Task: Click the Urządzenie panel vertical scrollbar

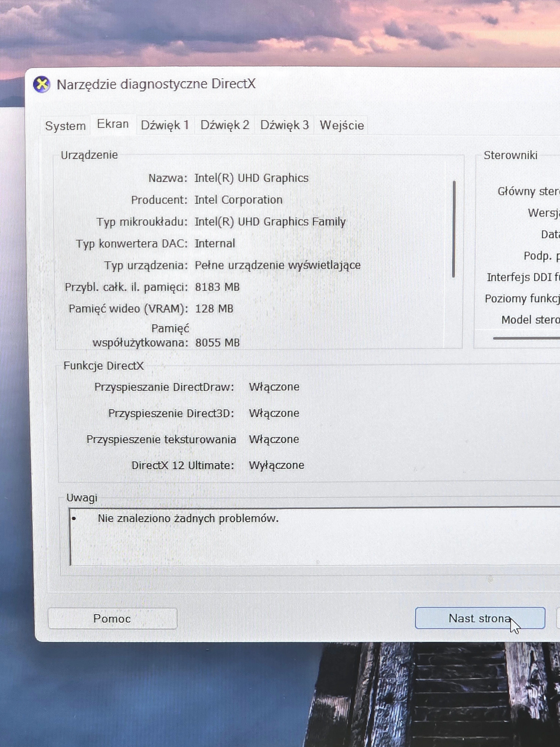Action: [x=454, y=230]
